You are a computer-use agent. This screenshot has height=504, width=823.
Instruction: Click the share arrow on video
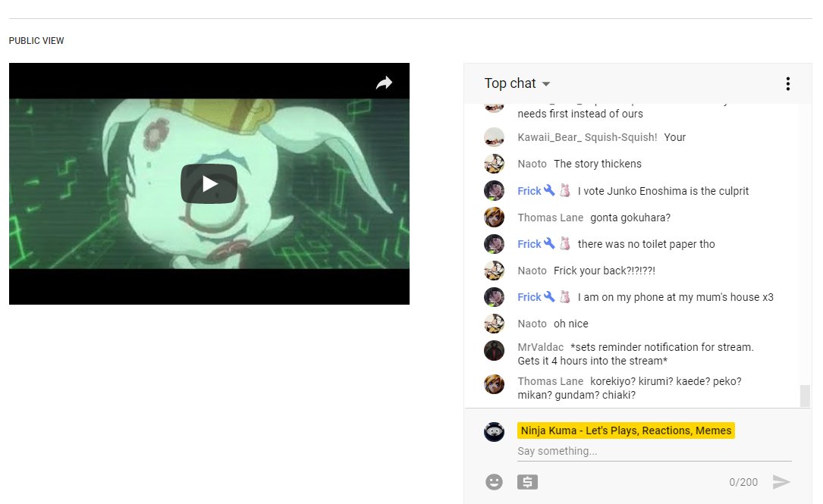385,83
